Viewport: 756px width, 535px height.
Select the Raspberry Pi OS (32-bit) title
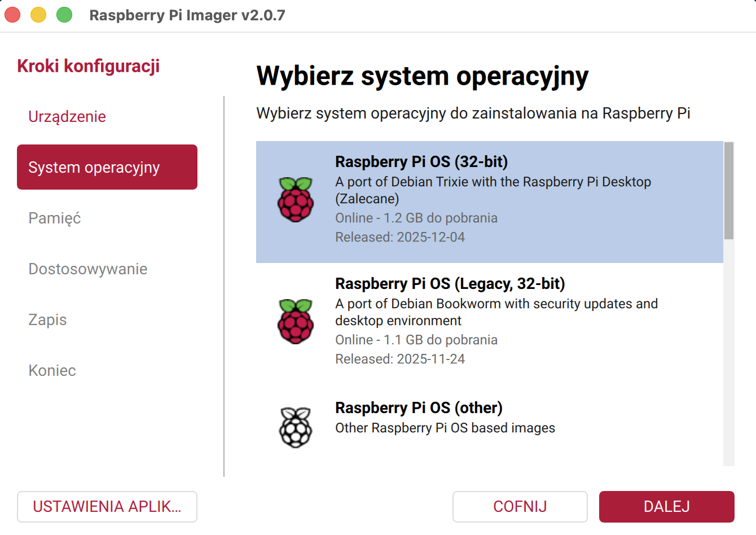[x=421, y=162]
